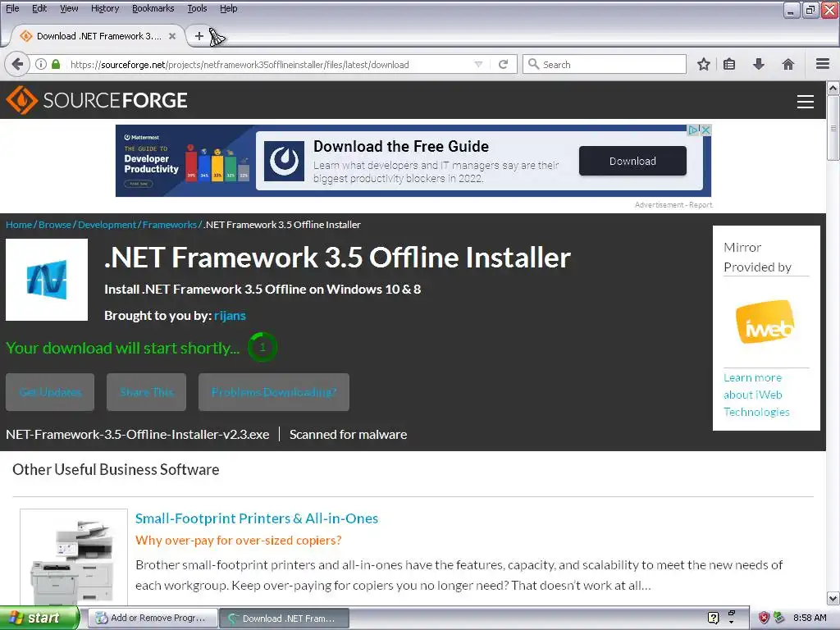Click the AdChoices triangle icon
840x630 pixels.
(x=694, y=130)
